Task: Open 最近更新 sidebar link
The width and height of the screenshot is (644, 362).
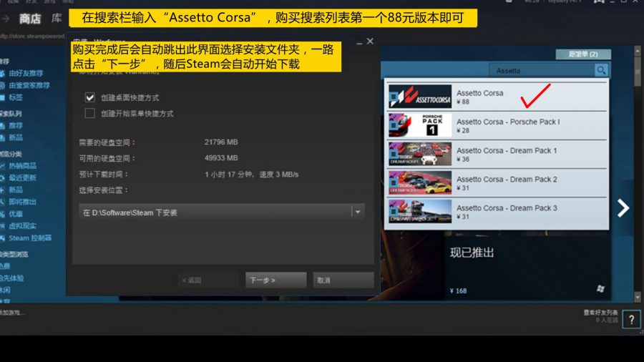Action: (23, 177)
